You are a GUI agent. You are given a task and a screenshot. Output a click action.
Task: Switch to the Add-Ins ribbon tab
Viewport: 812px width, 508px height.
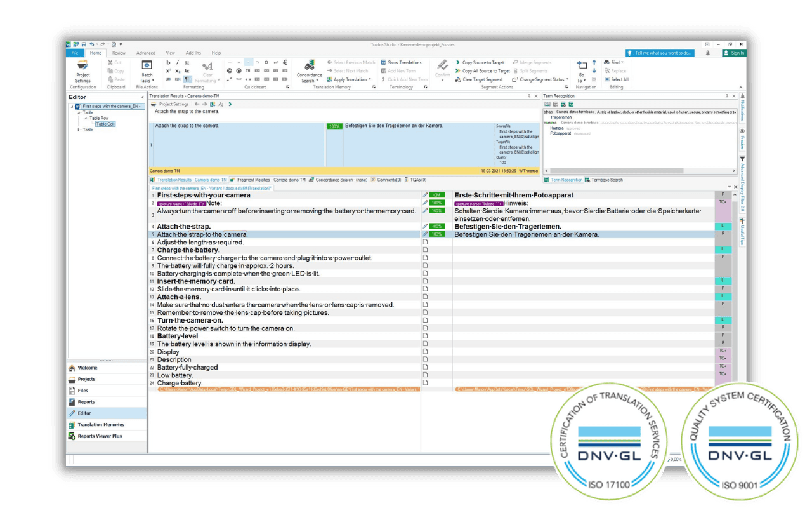pos(193,53)
